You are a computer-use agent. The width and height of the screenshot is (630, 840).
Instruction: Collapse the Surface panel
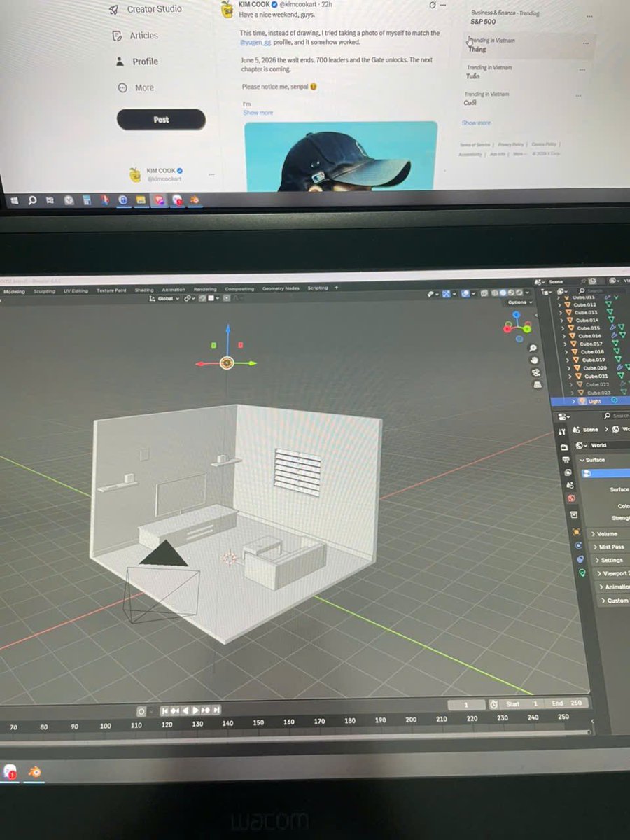click(x=592, y=460)
